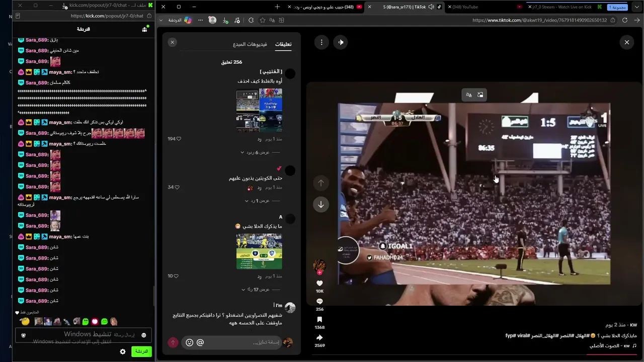Open the browser extensions puzzle icon
Viewport: 644px width, 362px height.
[x=251, y=20]
